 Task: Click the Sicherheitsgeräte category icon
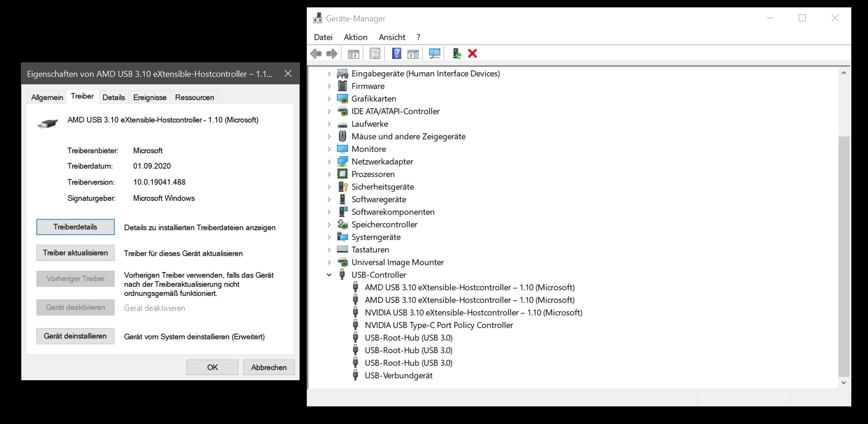pos(342,187)
